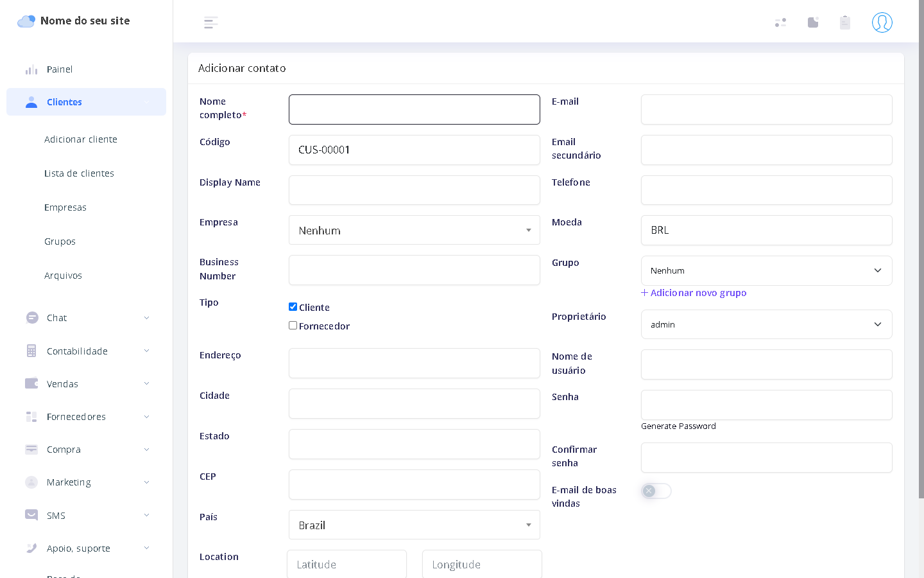Enable the E-mail de boas vindas toggle

pyautogui.click(x=656, y=491)
